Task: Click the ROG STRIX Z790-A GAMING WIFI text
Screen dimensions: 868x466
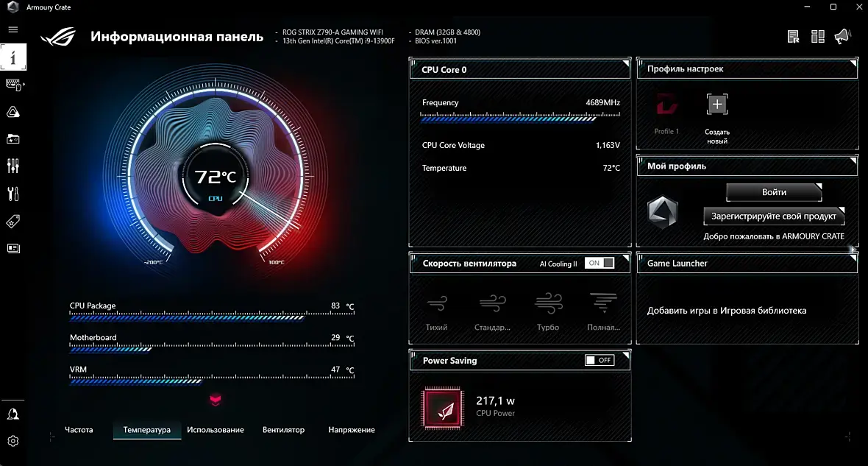Action: click(x=332, y=32)
